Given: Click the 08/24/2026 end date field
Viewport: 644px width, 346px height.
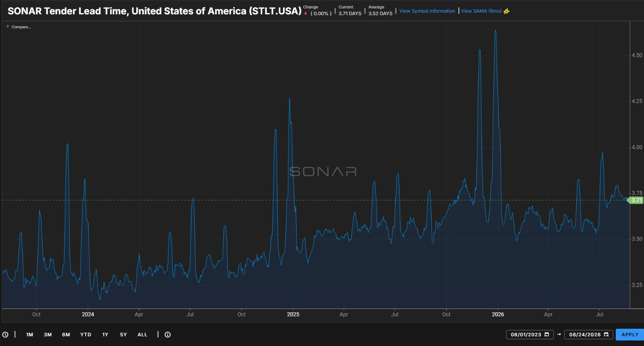Looking at the screenshot, I should [x=588, y=335].
